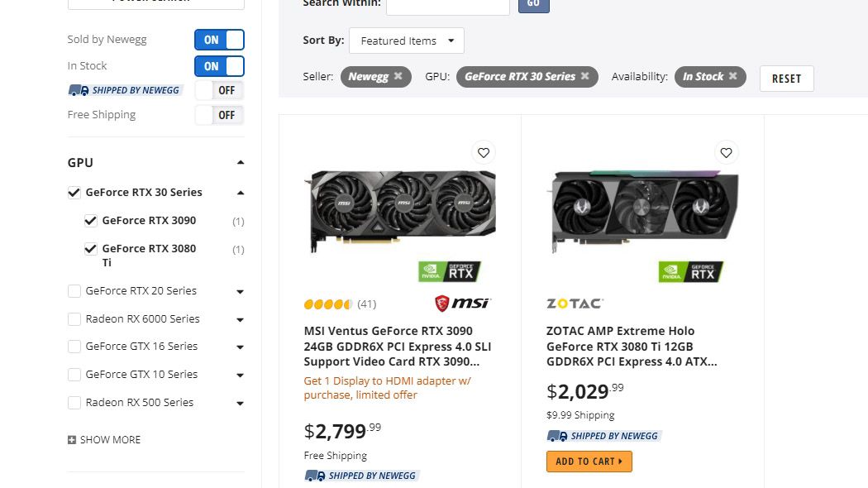Open the Sort By Featured Items dropdown
868x488 pixels.
[x=406, y=40]
